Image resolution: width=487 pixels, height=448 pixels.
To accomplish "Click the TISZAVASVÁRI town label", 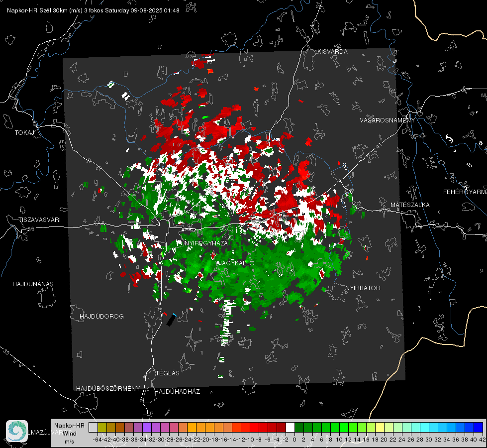I will (40, 220).
